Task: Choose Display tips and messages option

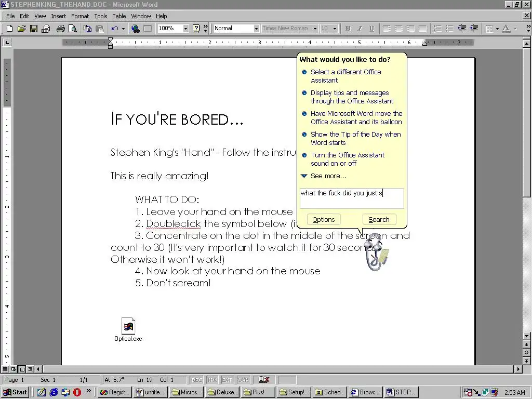Action: coord(352,97)
